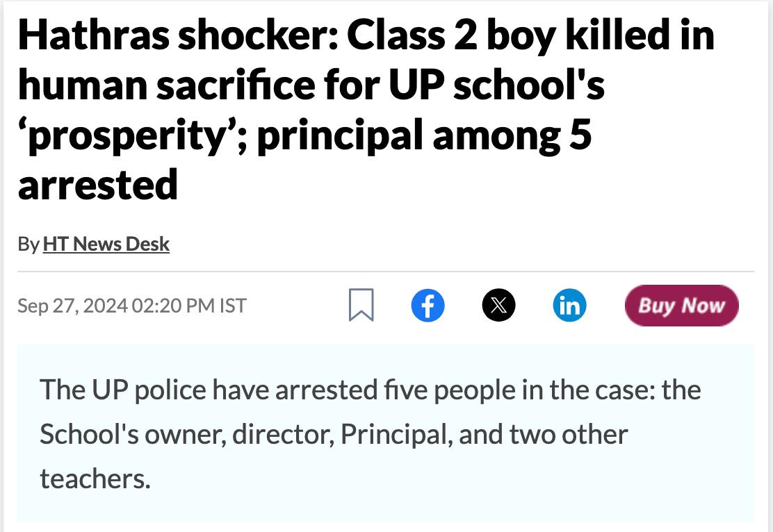Share the article on LinkedIn

click(569, 306)
